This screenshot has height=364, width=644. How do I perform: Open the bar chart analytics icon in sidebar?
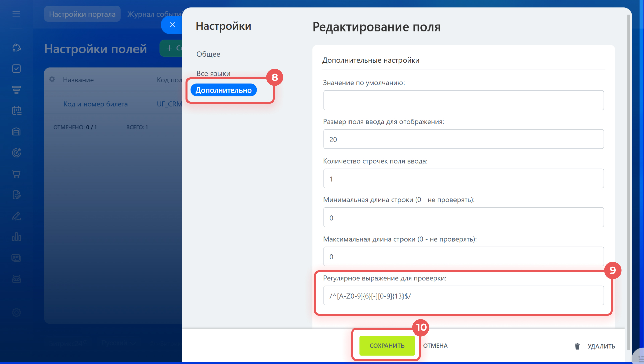click(x=16, y=237)
